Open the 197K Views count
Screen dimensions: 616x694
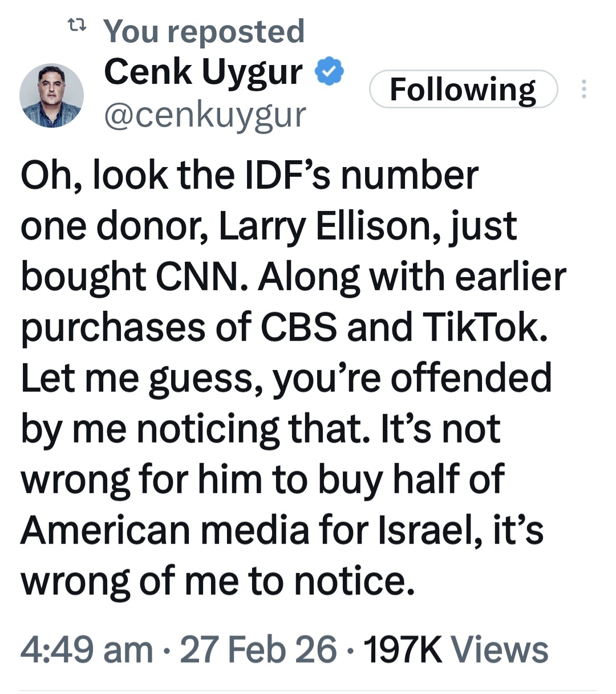click(x=455, y=649)
